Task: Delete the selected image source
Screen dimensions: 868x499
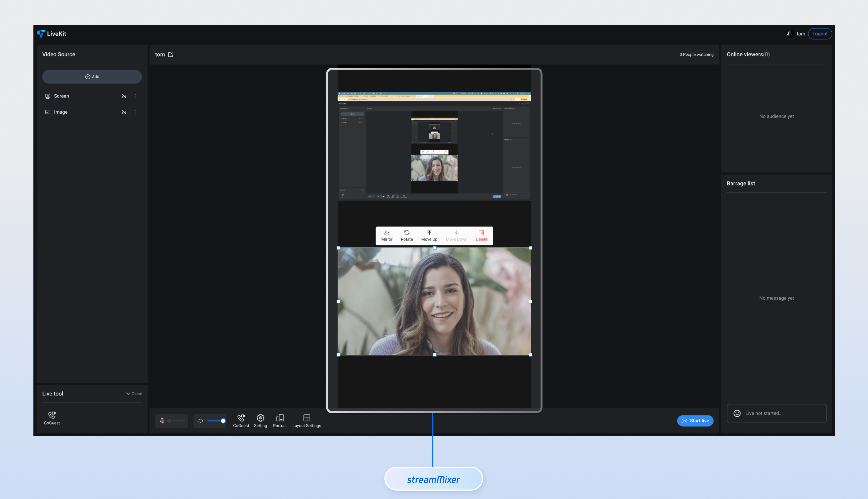Action: [x=481, y=235]
